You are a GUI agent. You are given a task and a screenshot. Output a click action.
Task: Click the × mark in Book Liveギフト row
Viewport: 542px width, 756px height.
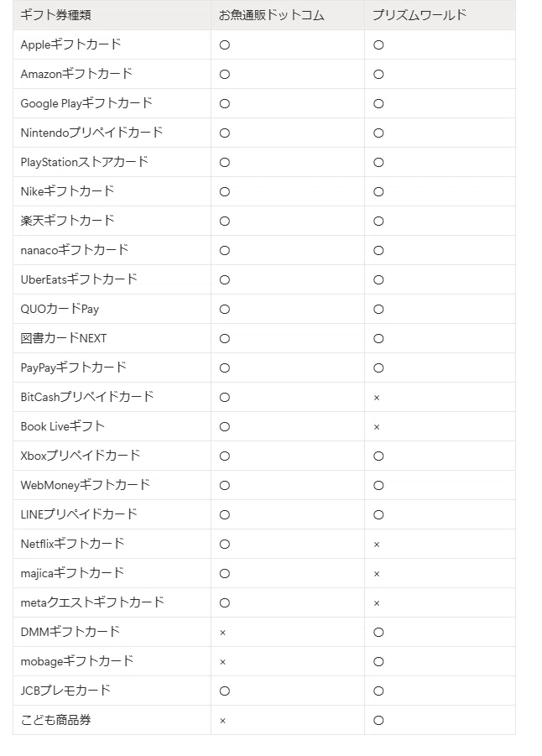[x=377, y=427]
